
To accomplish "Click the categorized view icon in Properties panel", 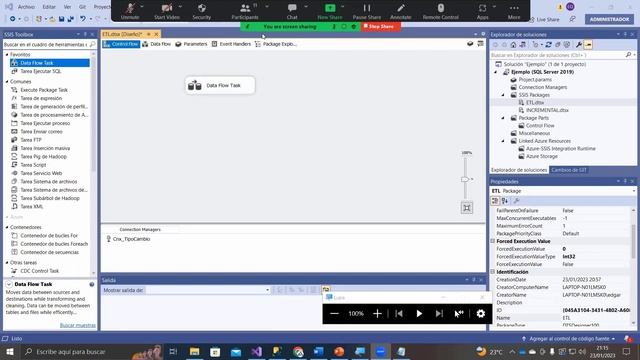I will (495, 200).
